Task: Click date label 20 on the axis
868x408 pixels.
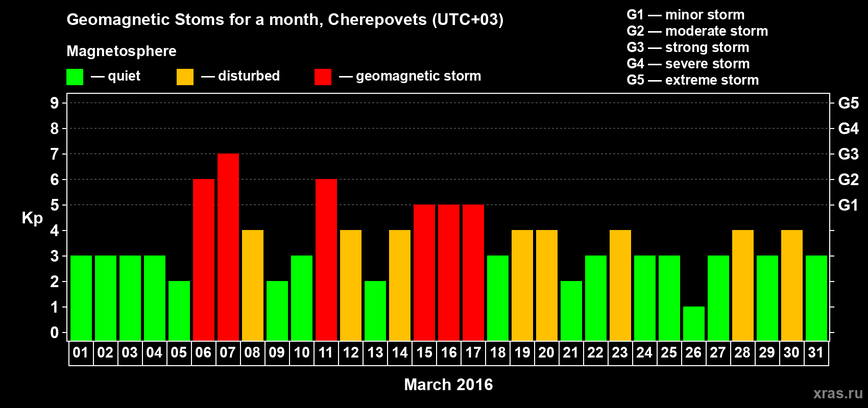Action: tap(546, 353)
